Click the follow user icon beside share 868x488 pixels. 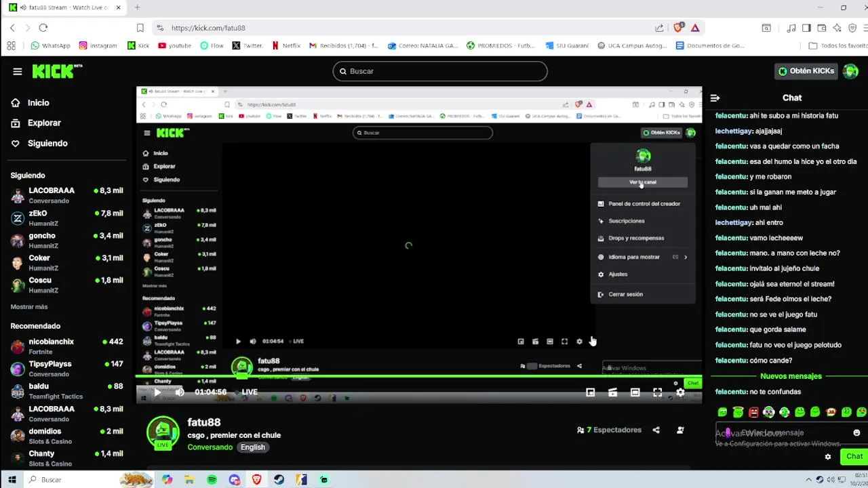[680, 430]
